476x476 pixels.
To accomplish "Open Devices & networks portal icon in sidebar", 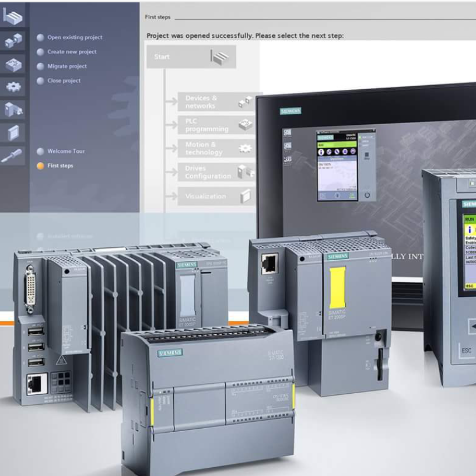I will pos(12,41).
